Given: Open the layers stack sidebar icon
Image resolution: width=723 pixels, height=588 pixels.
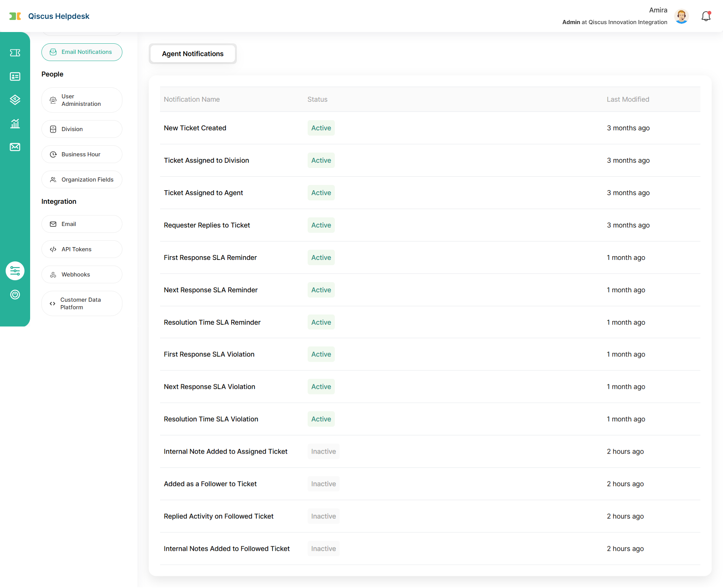Looking at the screenshot, I should tap(15, 100).
